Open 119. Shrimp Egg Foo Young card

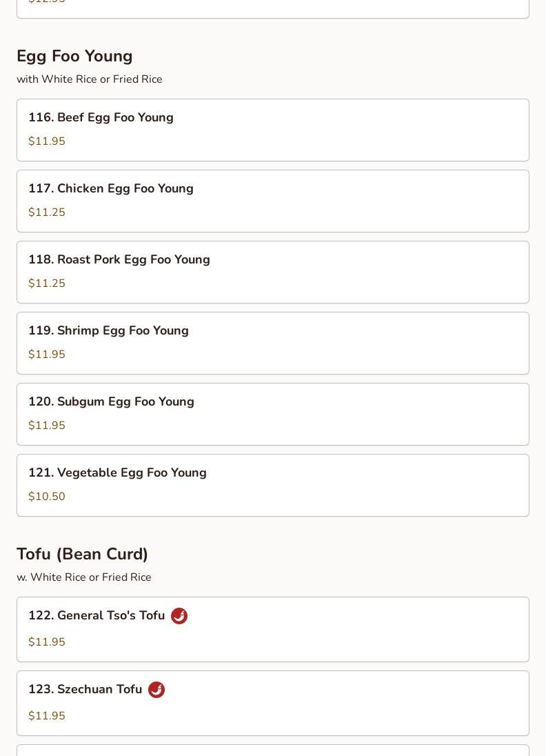coord(273,344)
